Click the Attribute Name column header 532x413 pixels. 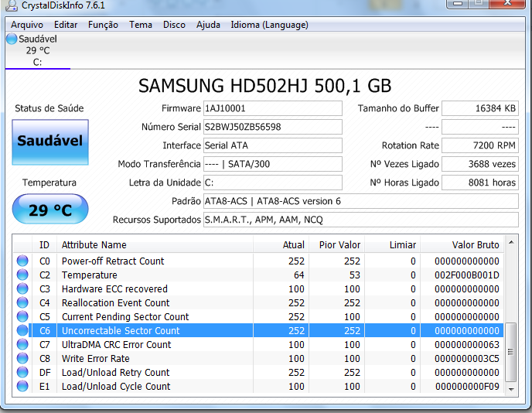[x=94, y=245]
